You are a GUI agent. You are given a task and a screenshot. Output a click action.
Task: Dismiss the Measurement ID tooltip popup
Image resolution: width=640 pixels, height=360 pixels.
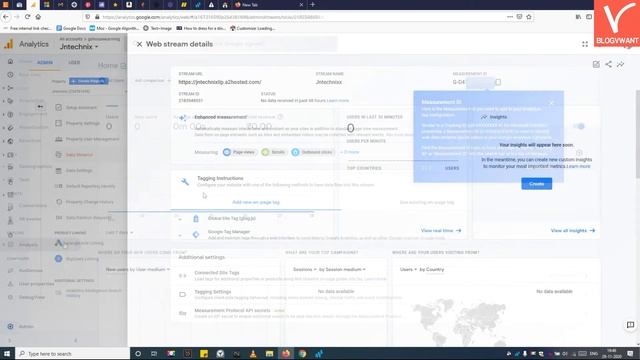pos(551,102)
